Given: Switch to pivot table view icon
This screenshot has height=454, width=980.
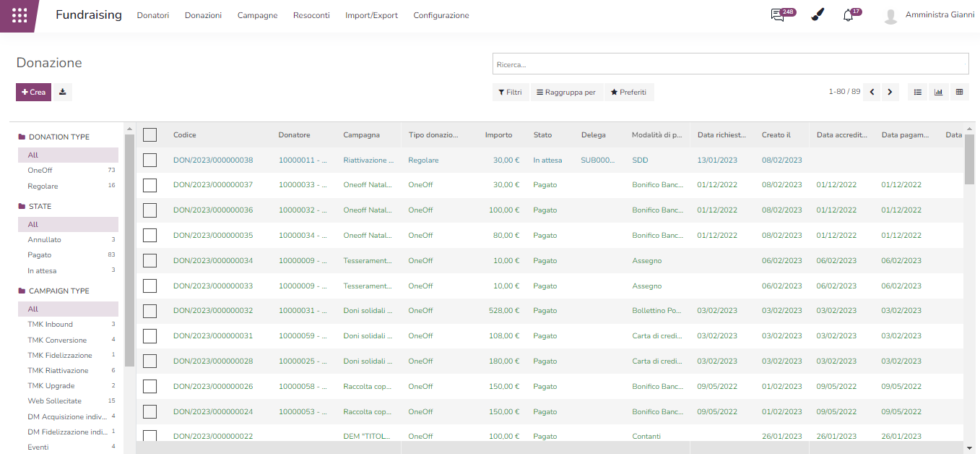Looking at the screenshot, I should coord(959,92).
